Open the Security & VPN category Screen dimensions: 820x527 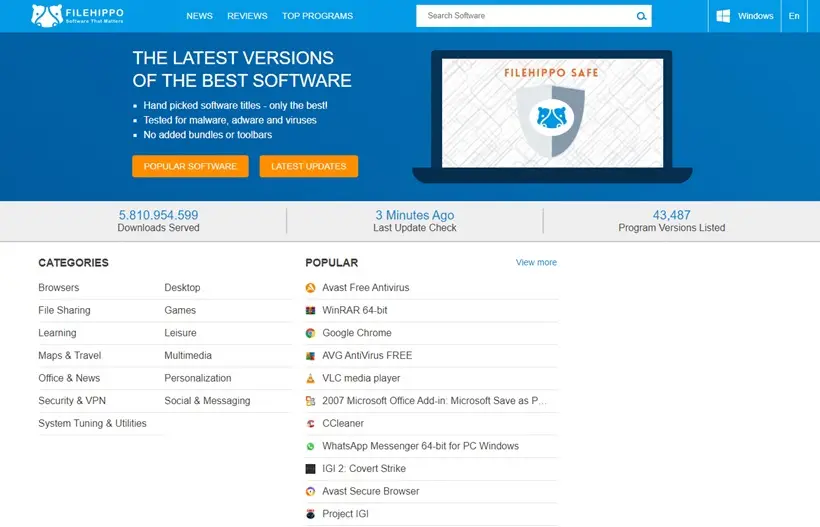coord(72,401)
